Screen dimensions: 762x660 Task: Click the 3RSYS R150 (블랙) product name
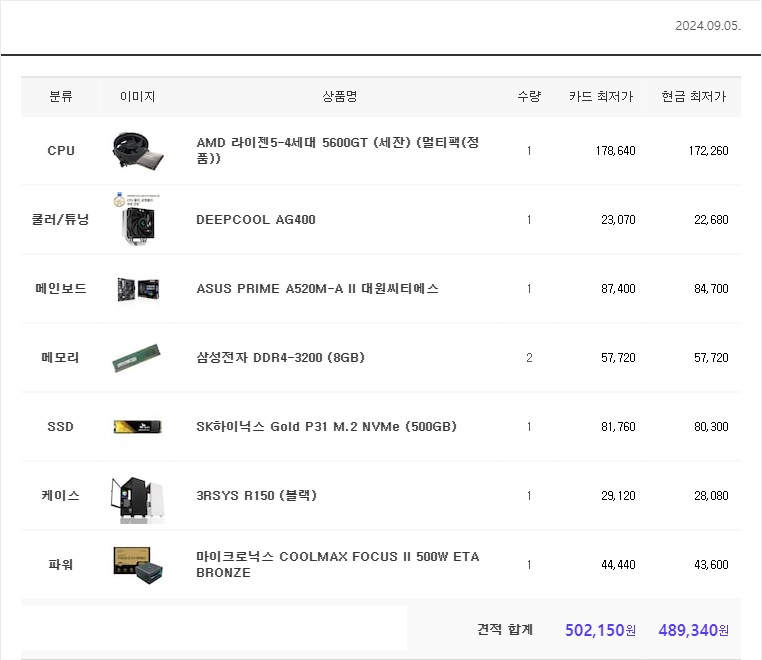pos(256,496)
